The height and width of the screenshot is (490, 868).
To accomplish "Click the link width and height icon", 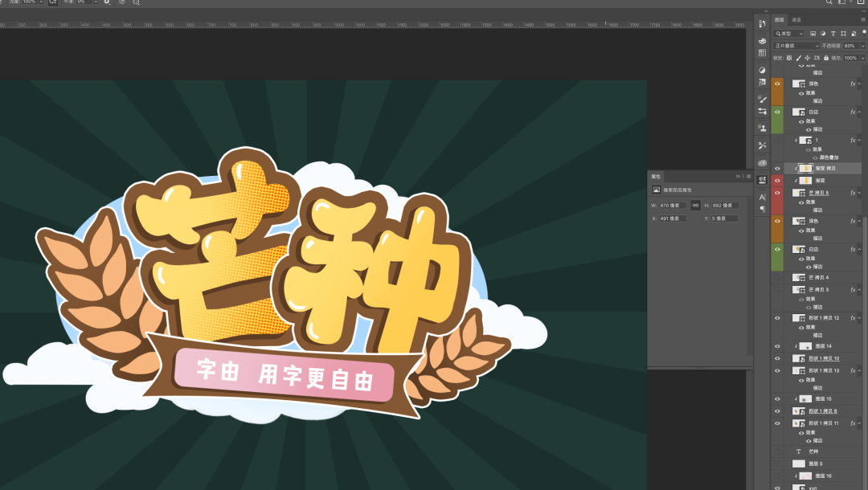I will [x=695, y=206].
